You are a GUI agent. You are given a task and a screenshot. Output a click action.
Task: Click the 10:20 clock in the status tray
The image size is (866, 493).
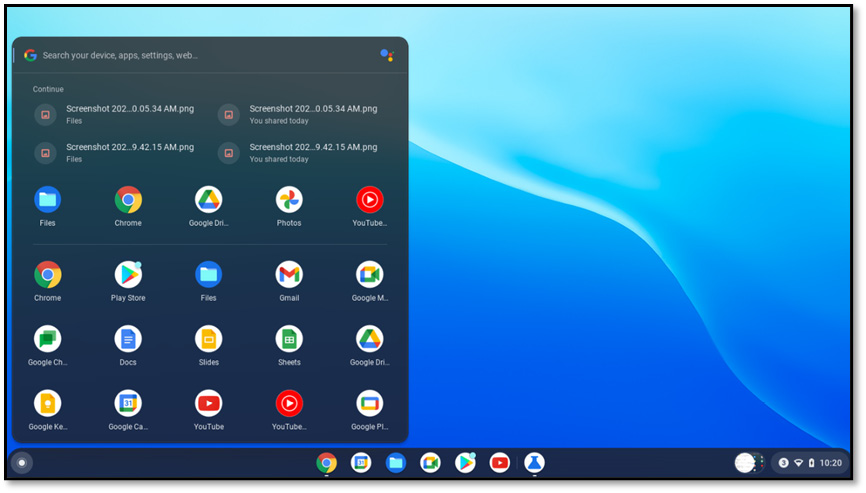[x=831, y=463]
